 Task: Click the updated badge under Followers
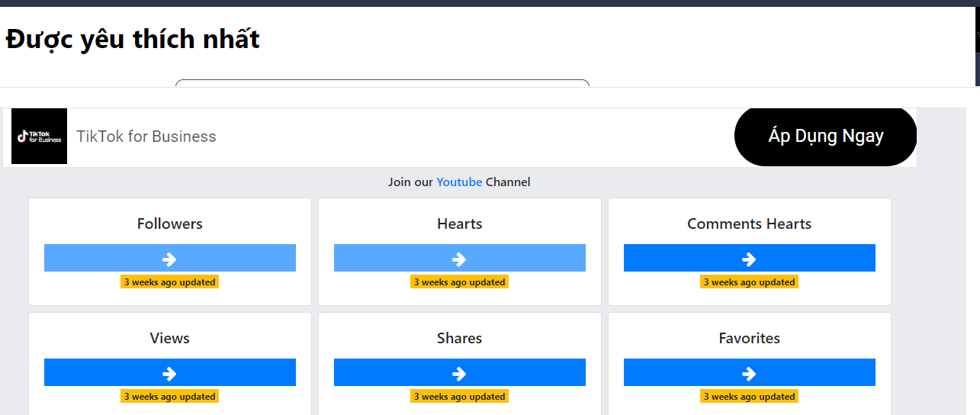click(170, 282)
